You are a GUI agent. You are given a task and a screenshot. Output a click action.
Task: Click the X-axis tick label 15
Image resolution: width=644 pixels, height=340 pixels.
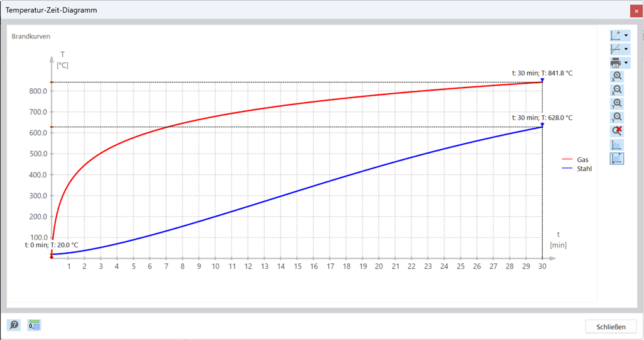point(297,266)
